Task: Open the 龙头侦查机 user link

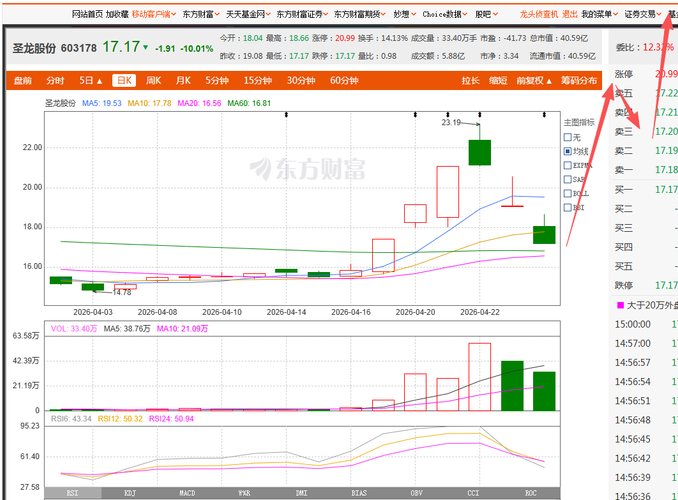Action: [x=539, y=14]
